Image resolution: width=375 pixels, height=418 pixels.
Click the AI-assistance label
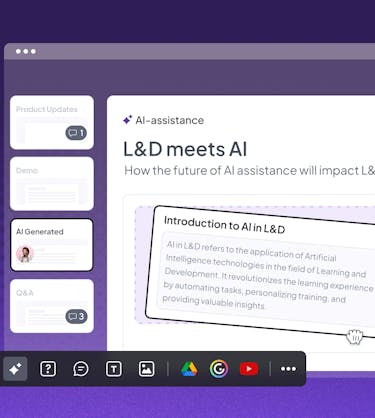pyautogui.click(x=169, y=120)
